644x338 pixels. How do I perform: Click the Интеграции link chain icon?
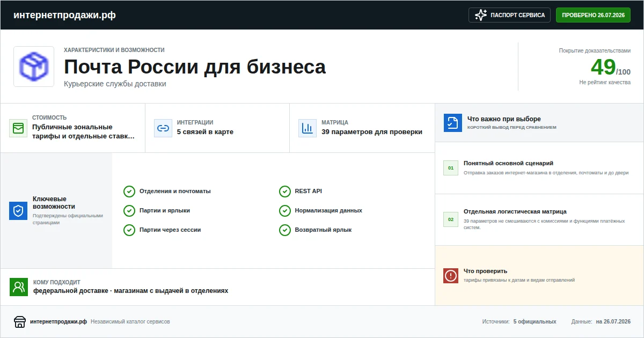(x=163, y=128)
